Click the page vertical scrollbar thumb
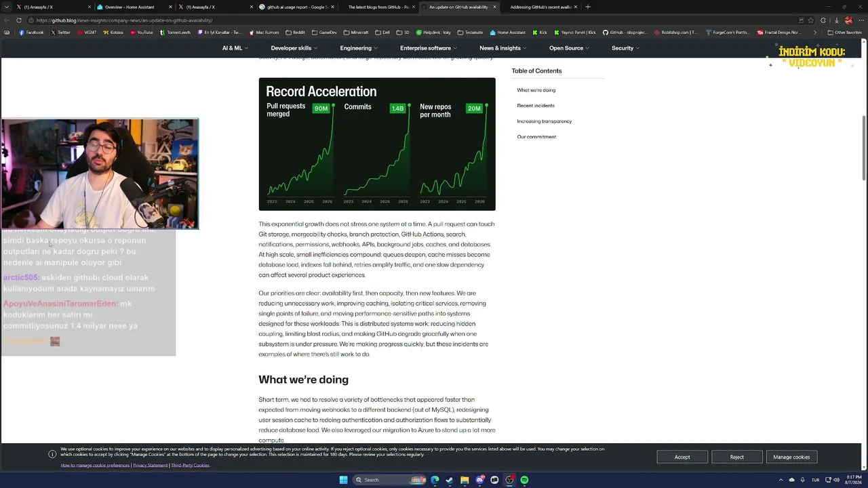The width and height of the screenshot is (868, 488). (864, 148)
